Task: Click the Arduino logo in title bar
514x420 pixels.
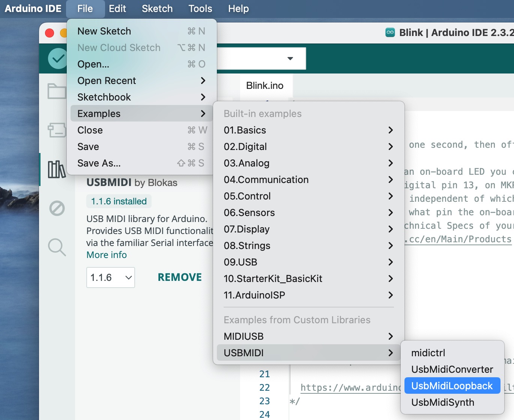Action: click(390, 33)
